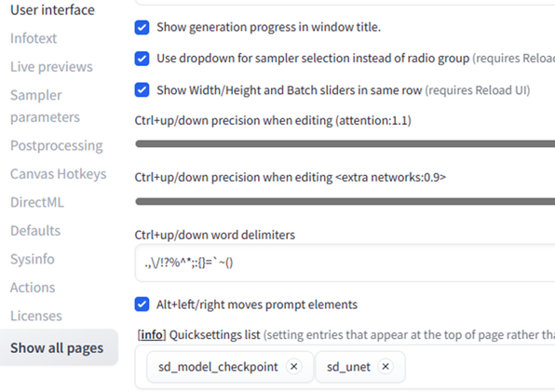Remove sd_unet tag from Quicksettings
This screenshot has width=555, height=392.
click(386, 367)
